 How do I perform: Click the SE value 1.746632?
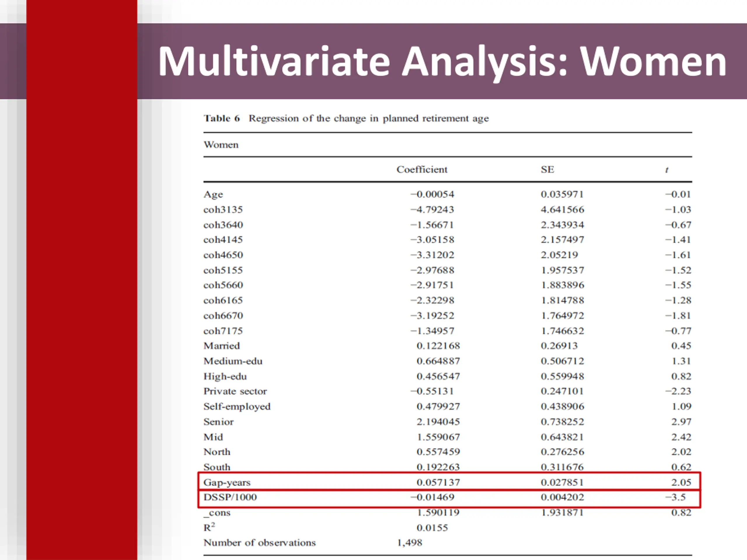coord(562,331)
